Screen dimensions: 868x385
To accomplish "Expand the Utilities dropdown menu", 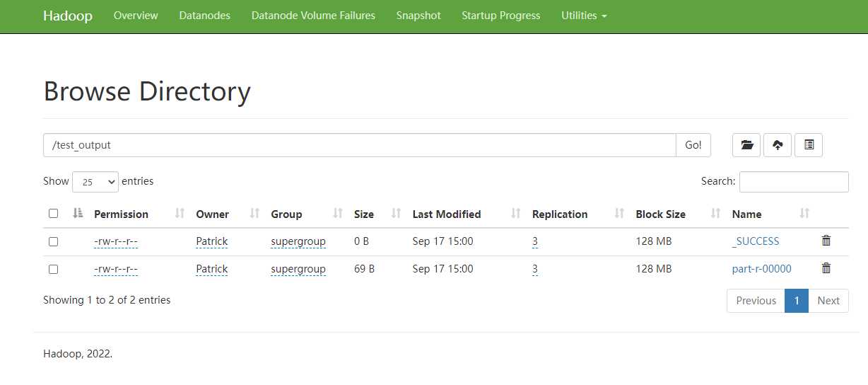I will (x=584, y=15).
